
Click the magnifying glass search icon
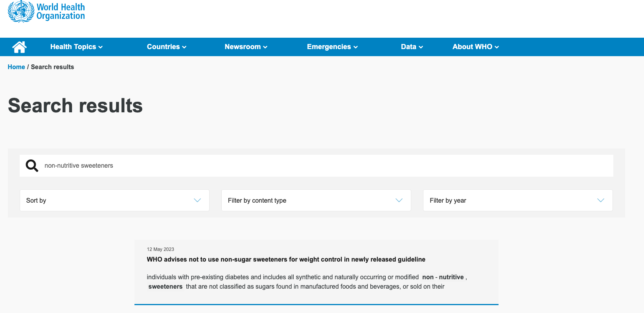pos(32,166)
